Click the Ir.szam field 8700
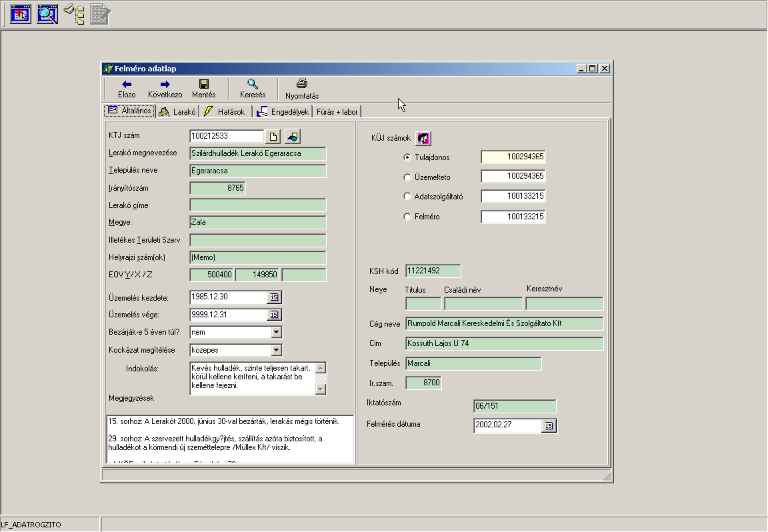The height and width of the screenshot is (532, 768). tap(424, 383)
